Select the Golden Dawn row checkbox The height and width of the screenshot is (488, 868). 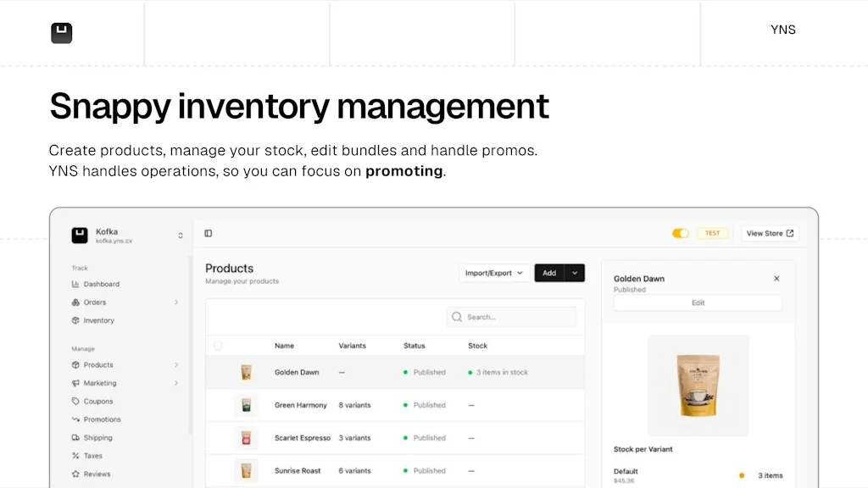pyautogui.click(x=218, y=372)
